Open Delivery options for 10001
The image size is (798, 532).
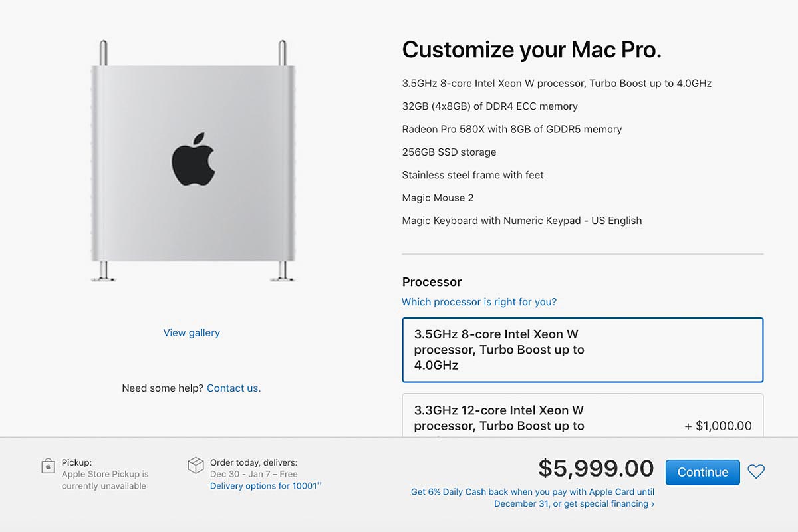(x=265, y=486)
